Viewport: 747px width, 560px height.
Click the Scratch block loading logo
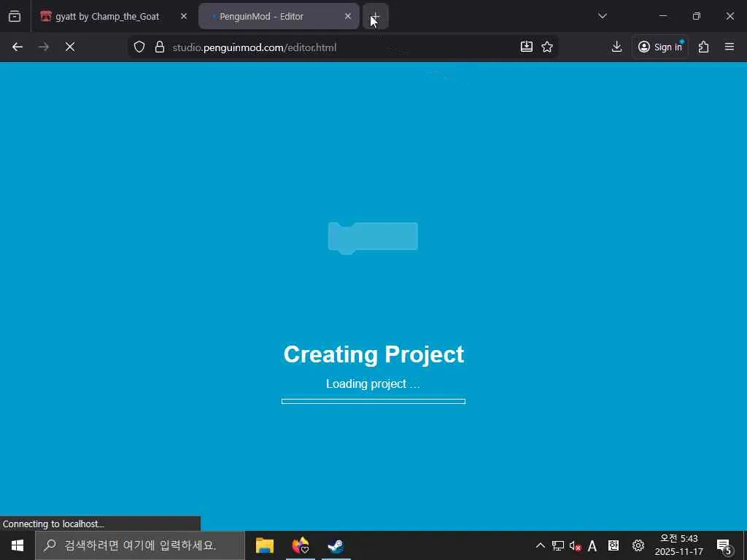point(373,238)
